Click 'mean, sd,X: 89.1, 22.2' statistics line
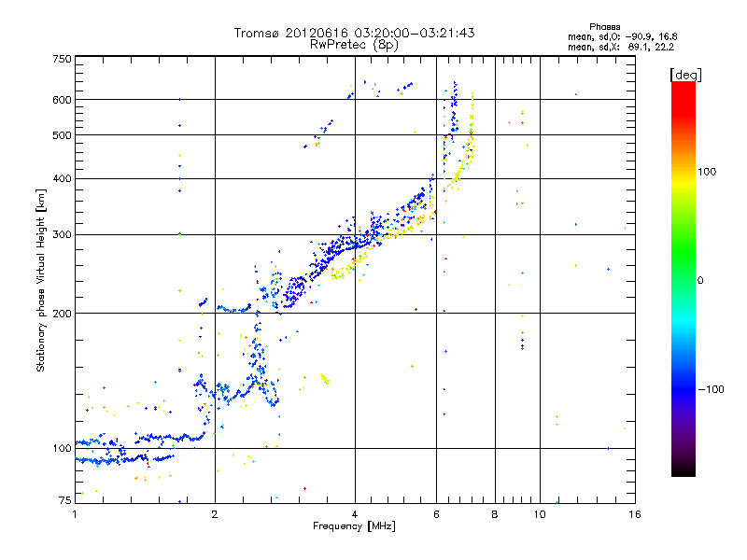The width and height of the screenshot is (747, 560). [x=621, y=47]
